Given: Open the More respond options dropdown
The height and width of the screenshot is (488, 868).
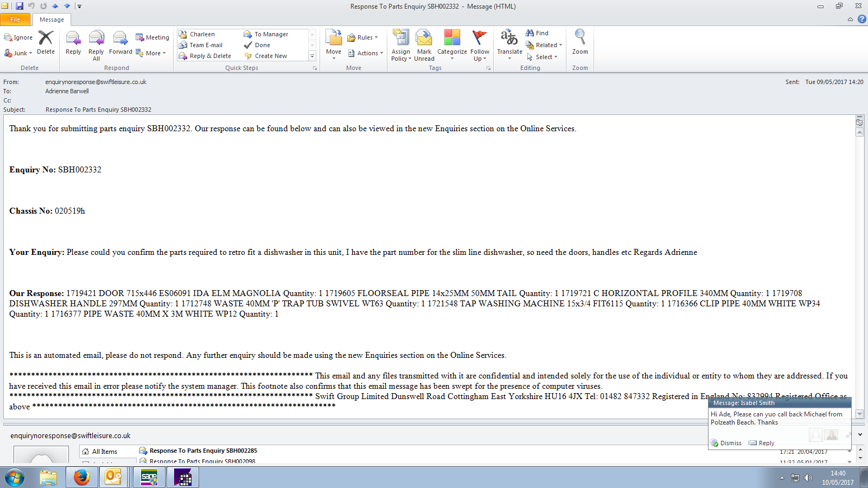Looking at the screenshot, I should tap(151, 53).
